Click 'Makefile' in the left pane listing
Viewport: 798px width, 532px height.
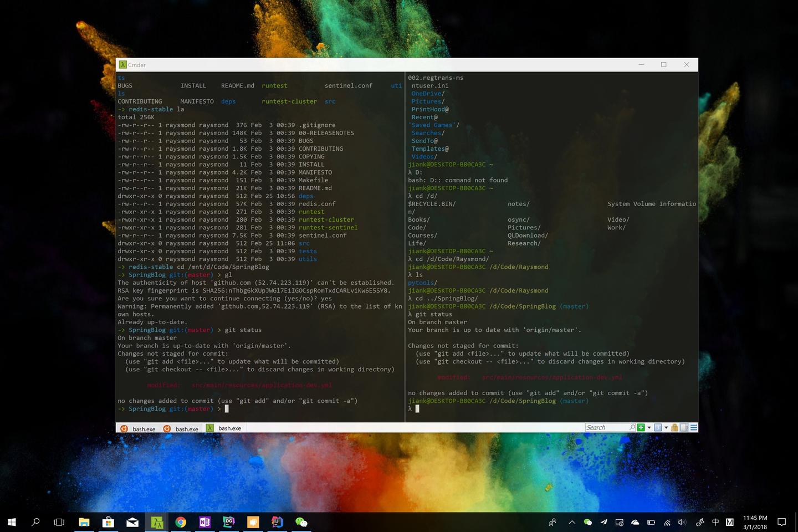(313, 180)
